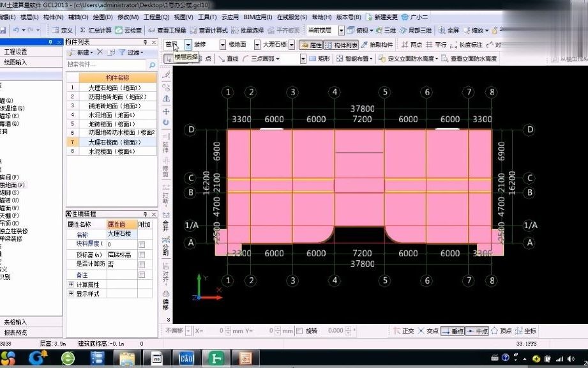588x368 pixels.
Task: Activate 批量选择 batch select
Action: (x=248, y=31)
